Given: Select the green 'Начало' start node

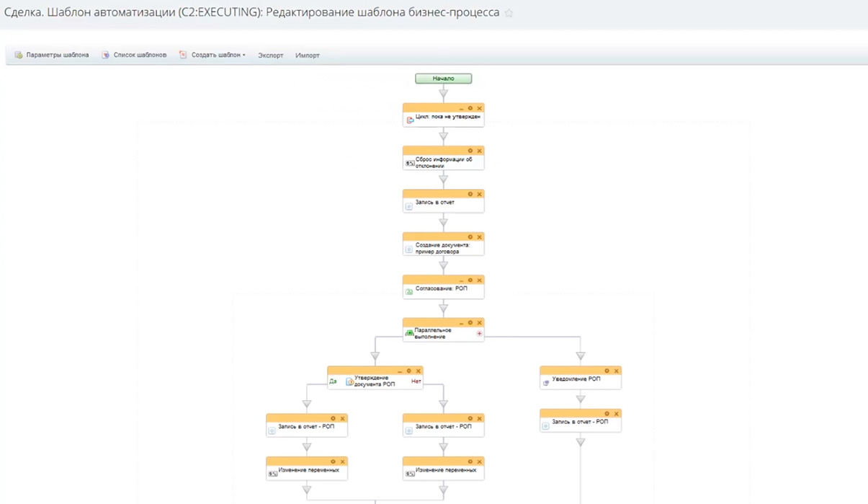Looking at the screenshot, I should coord(443,79).
